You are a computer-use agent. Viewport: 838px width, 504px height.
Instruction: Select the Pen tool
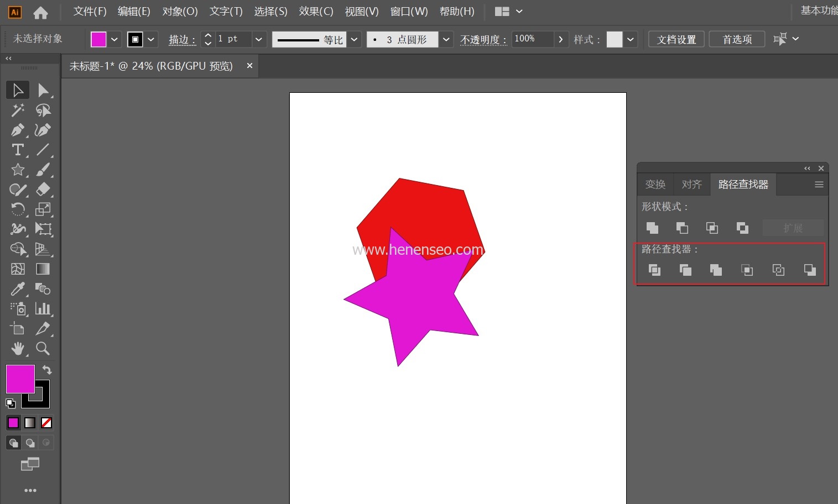click(x=18, y=130)
